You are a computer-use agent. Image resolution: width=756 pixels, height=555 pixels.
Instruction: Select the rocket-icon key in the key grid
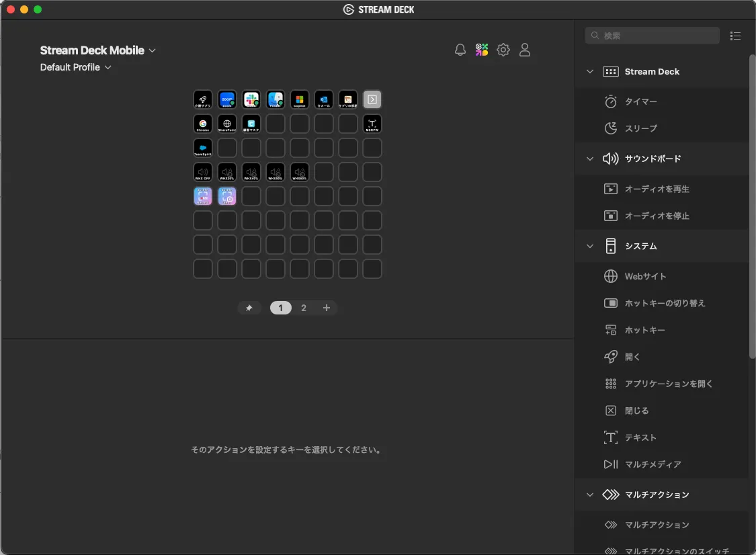[x=202, y=99]
